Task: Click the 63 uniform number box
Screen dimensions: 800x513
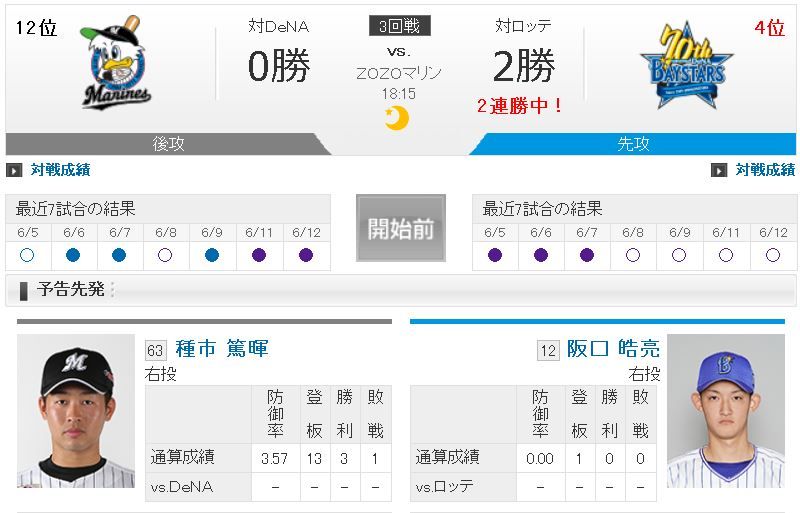Action: tap(155, 350)
